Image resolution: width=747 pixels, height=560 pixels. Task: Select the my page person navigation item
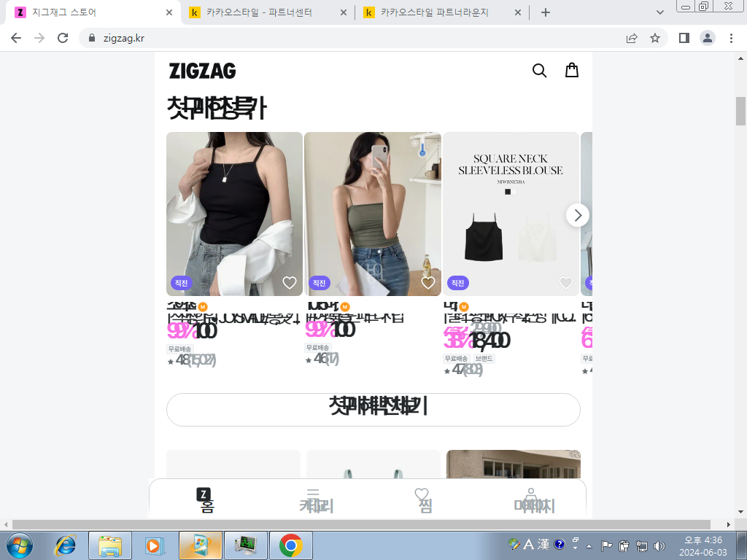533,500
